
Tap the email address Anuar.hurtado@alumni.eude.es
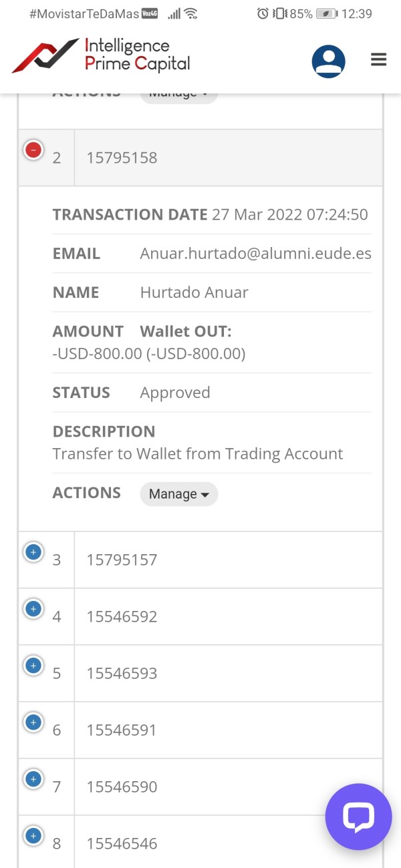255,254
